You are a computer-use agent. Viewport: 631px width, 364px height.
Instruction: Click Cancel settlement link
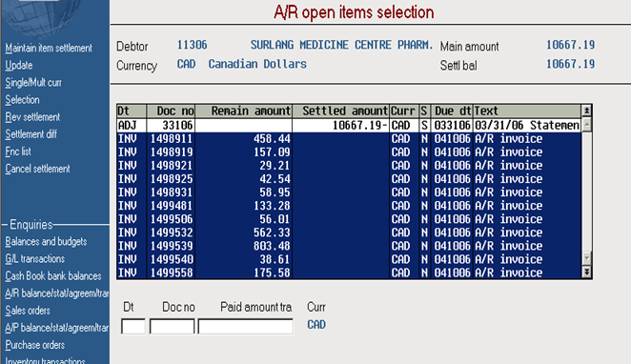point(37,169)
